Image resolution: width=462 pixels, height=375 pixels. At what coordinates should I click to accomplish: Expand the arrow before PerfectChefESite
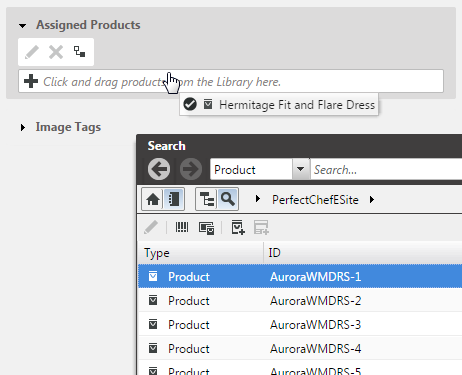257,199
